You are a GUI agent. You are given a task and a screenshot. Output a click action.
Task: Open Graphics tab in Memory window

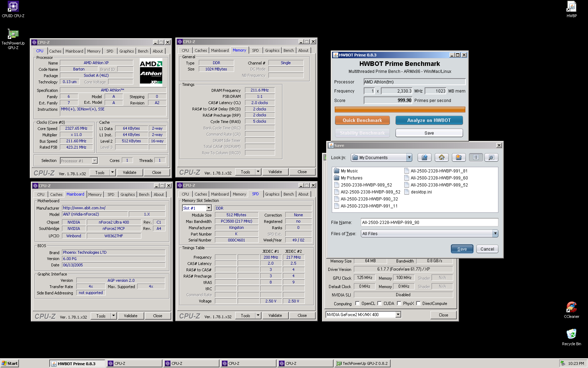tap(272, 50)
